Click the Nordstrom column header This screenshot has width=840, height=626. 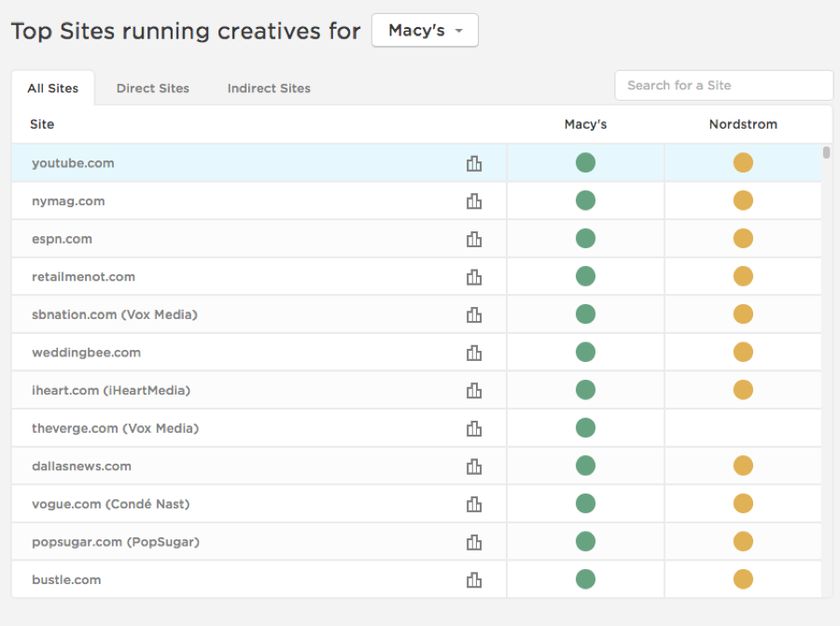743,124
